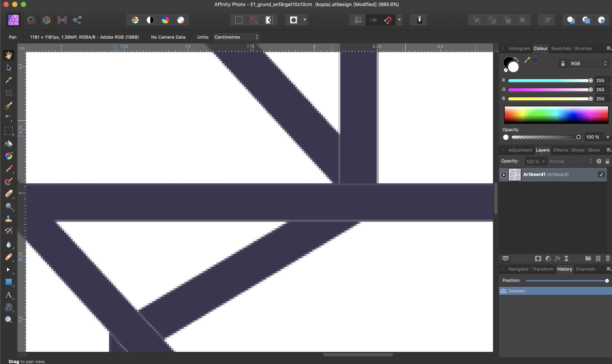Switch to Develop Persona icon
This screenshot has width=612, height=364.
[x=46, y=20]
